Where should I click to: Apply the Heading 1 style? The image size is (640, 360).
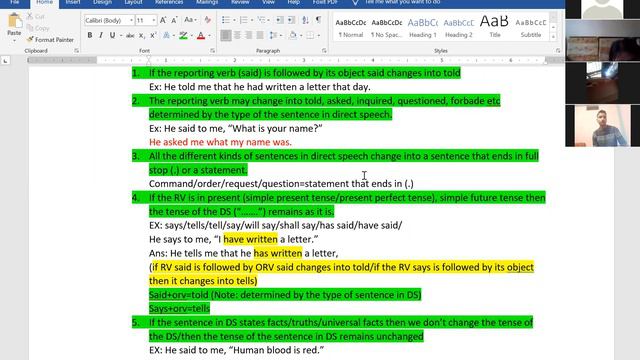[423, 28]
